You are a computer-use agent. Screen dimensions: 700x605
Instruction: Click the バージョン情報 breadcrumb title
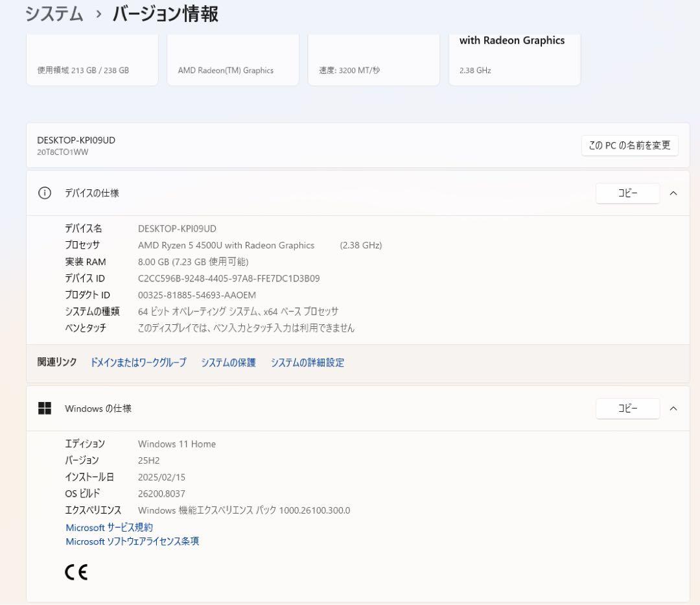[165, 14]
